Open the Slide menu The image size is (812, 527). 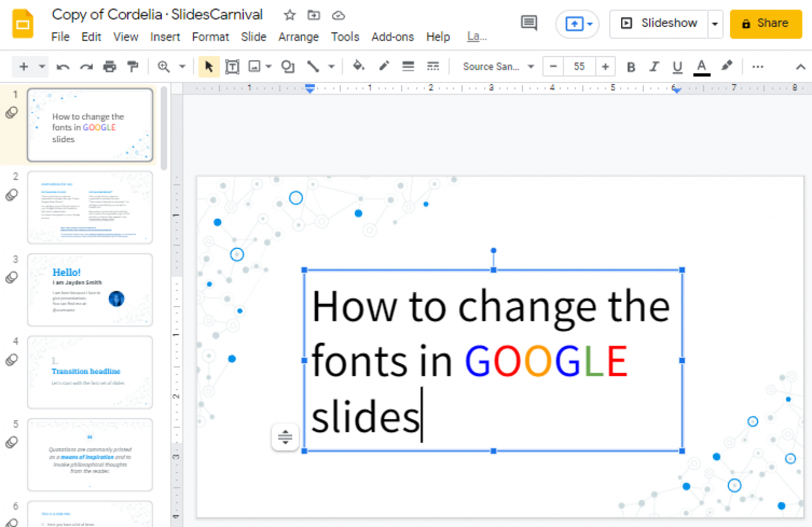click(x=254, y=37)
